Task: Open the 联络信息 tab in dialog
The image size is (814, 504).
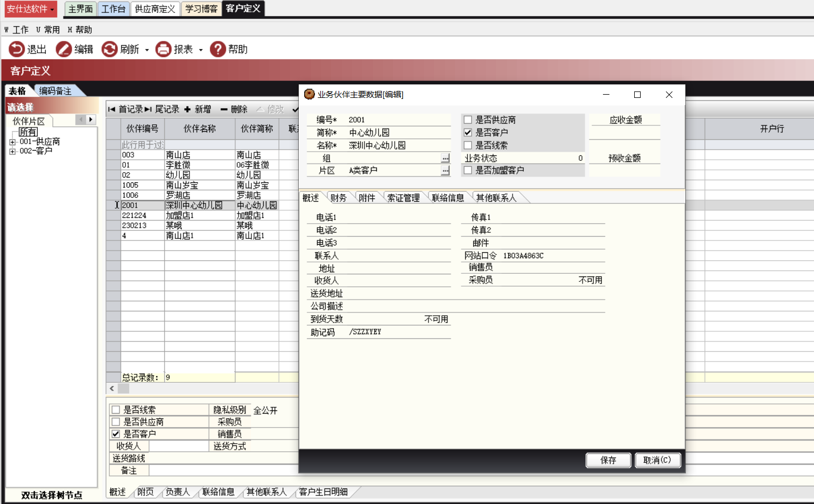Action: (448, 198)
